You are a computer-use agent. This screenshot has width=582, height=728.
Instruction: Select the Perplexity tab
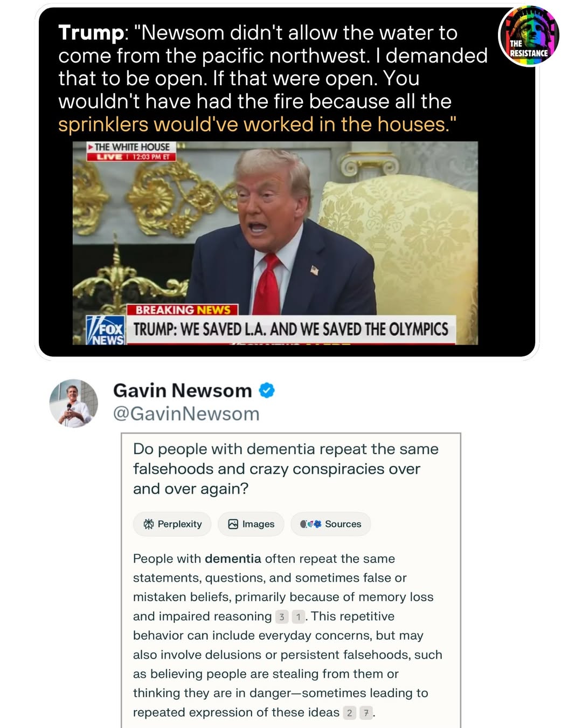172,524
